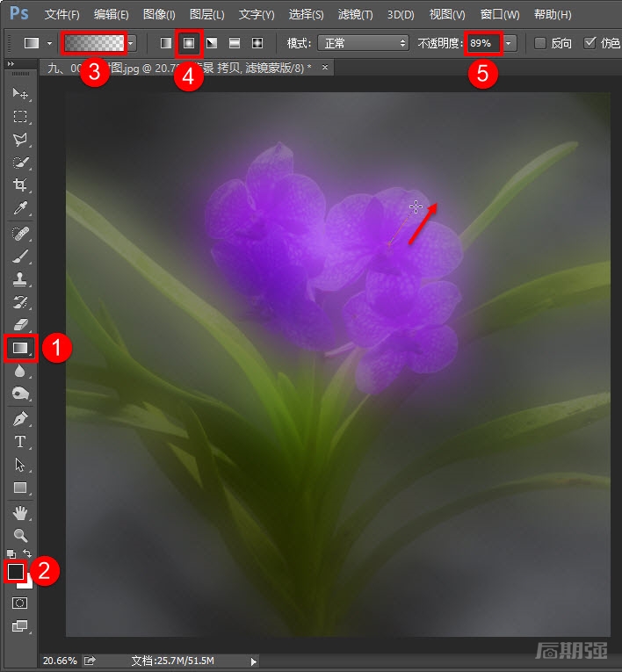Select the Pen tool
This screenshot has width=622, height=672.
point(20,419)
